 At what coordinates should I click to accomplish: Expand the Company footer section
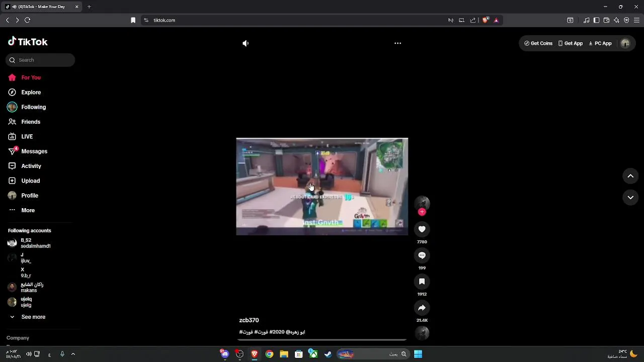point(18,338)
